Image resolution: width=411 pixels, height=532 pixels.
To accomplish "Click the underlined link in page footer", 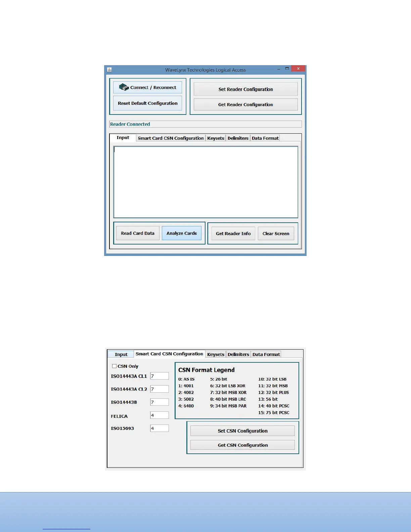I will pos(66,529).
